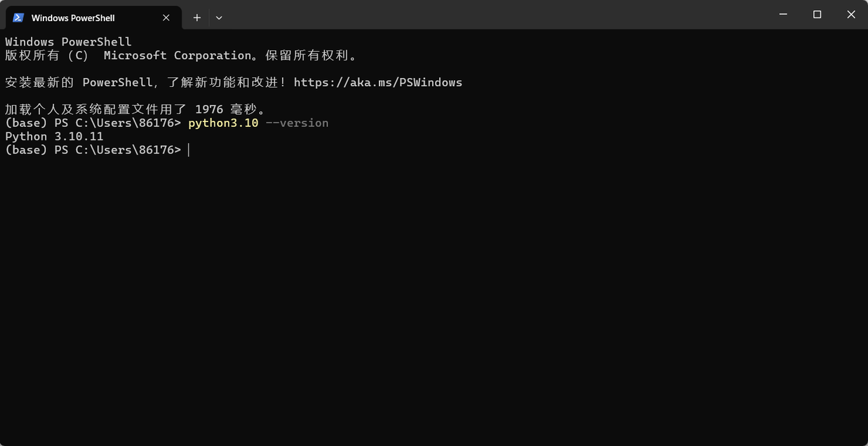Maximize the terminal window

817,14
